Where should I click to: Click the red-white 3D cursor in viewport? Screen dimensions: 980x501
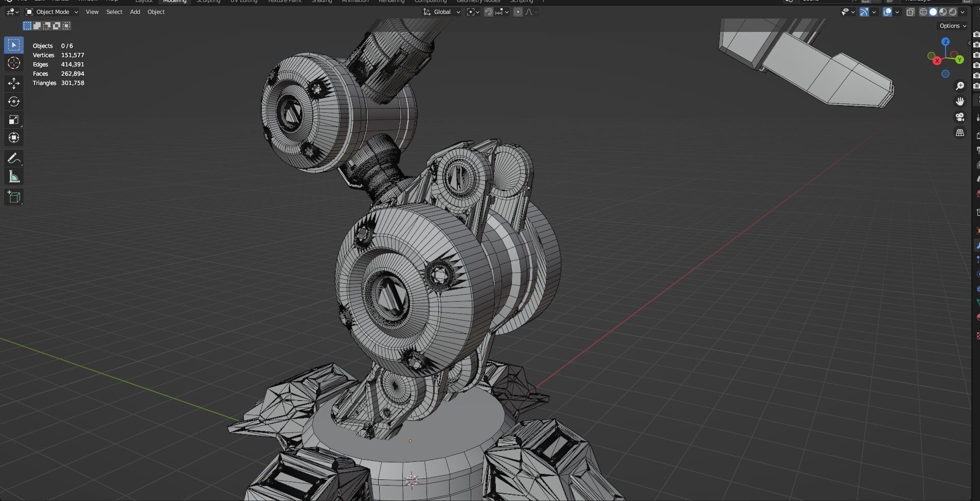click(412, 481)
